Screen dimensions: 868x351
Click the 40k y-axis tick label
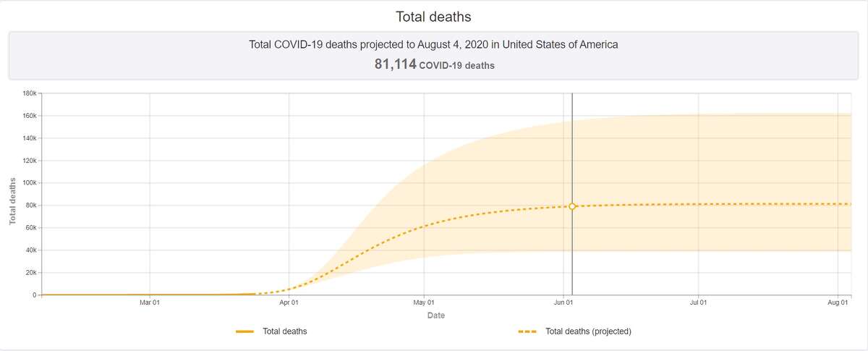coord(29,250)
